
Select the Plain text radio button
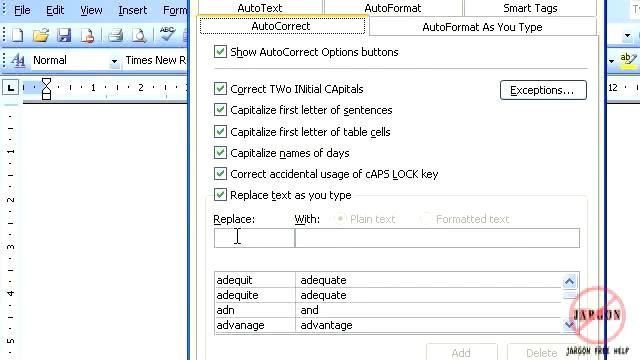pyautogui.click(x=340, y=219)
